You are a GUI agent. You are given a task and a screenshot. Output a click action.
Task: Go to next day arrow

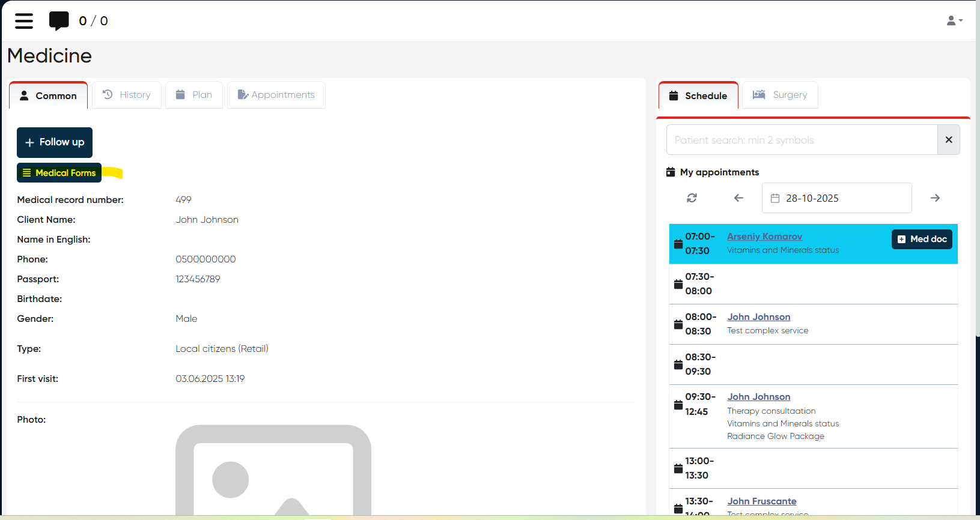(x=935, y=198)
